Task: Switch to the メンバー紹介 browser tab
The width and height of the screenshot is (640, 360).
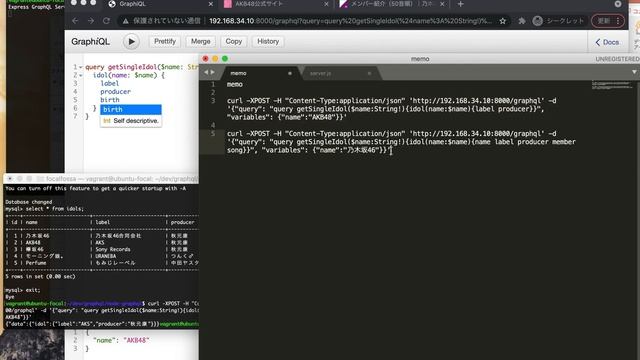Action: [x=391, y=4]
